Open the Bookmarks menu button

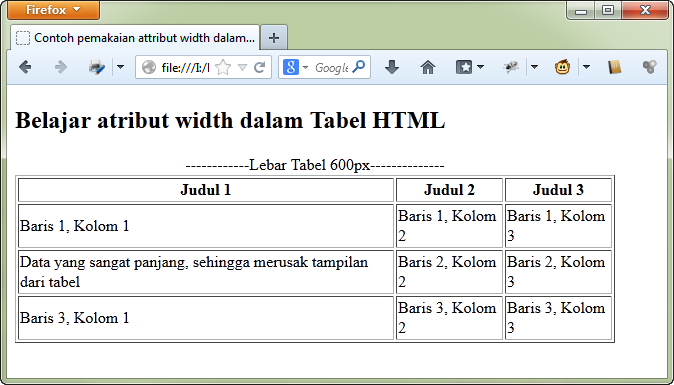[469, 67]
